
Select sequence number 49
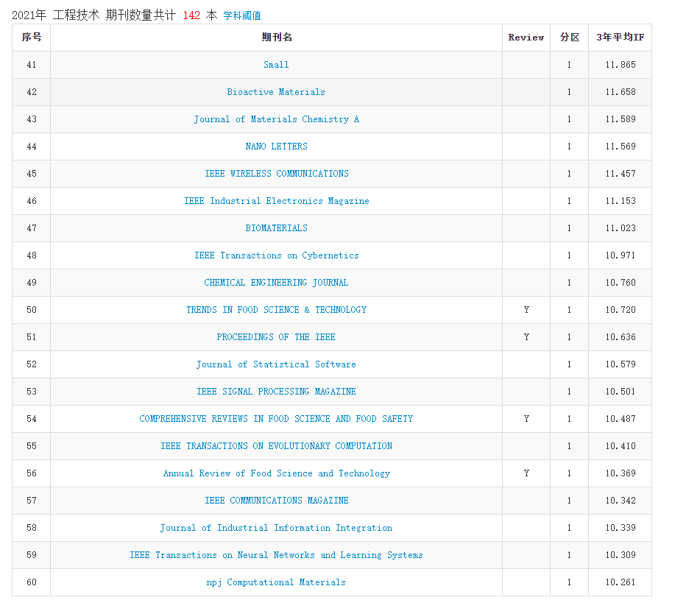point(32,283)
